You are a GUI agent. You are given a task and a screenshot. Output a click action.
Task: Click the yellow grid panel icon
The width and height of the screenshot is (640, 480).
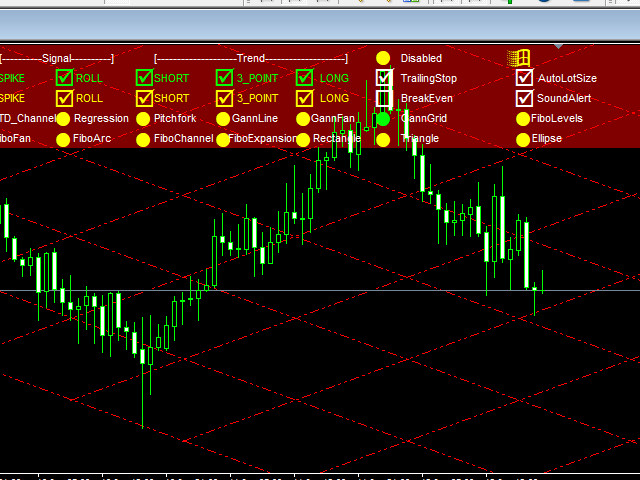(518, 58)
